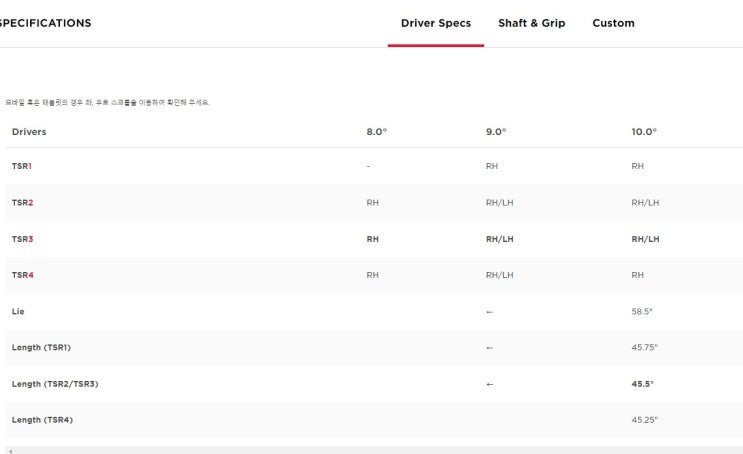Click TSR2 9.0° RH/LH cell

499,203
